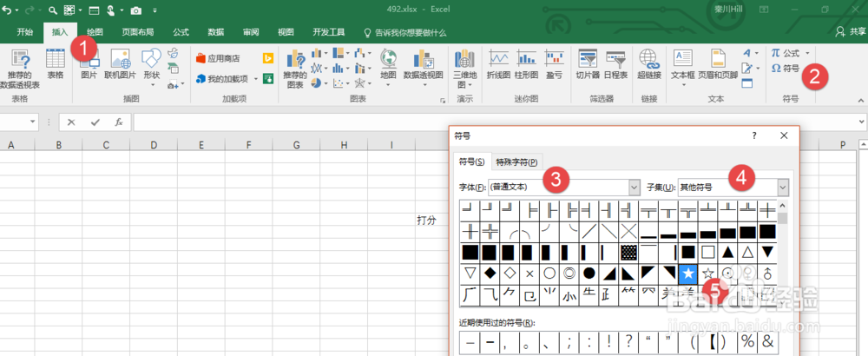
Task: Expand the formula bar
Action: (x=861, y=122)
